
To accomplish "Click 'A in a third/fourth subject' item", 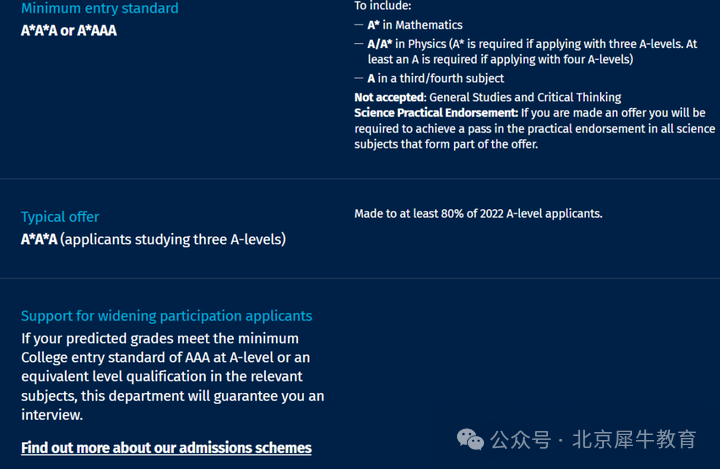I will click(436, 79).
